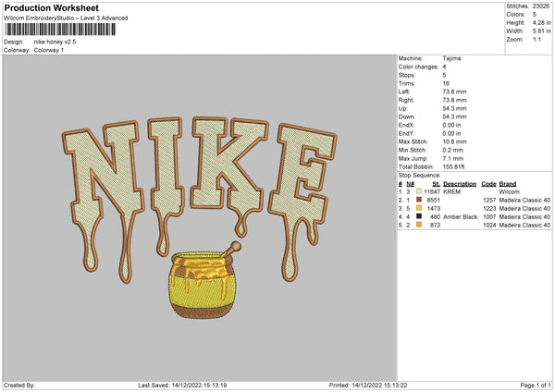
Task: Click the Min Stitch value 0.2 mm
Action: [x=452, y=150]
